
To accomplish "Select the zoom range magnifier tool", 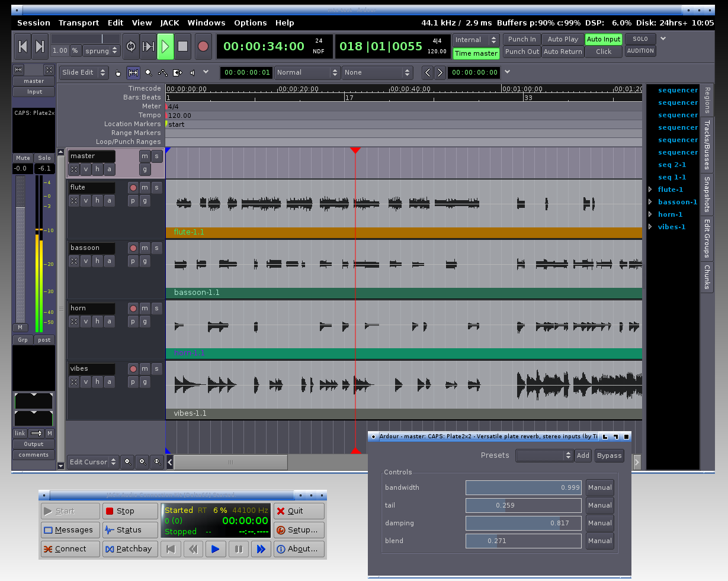I will coord(148,72).
